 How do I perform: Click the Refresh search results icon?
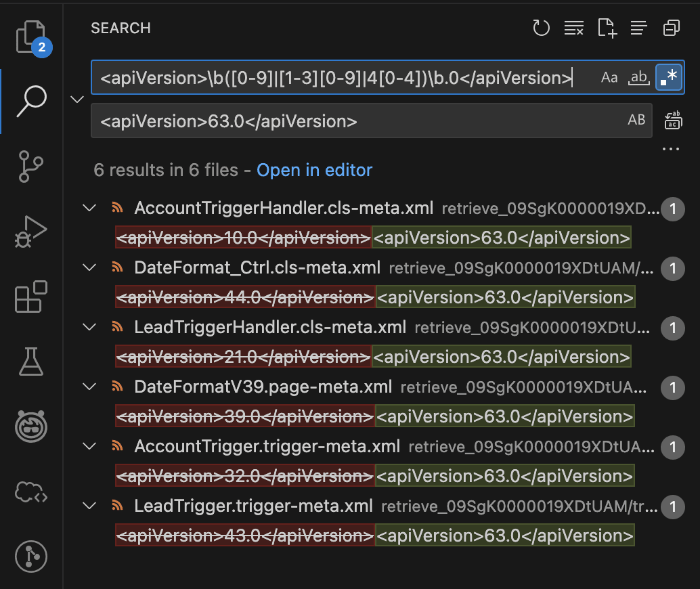541,28
